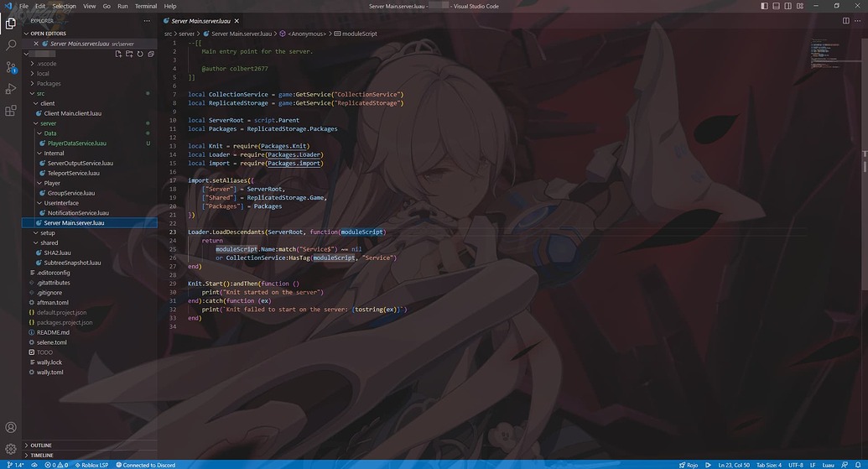This screenshot has height=469, width=868.
Task: Toggle the Primary Side Bar layout icon
Action: coord(765,6)
